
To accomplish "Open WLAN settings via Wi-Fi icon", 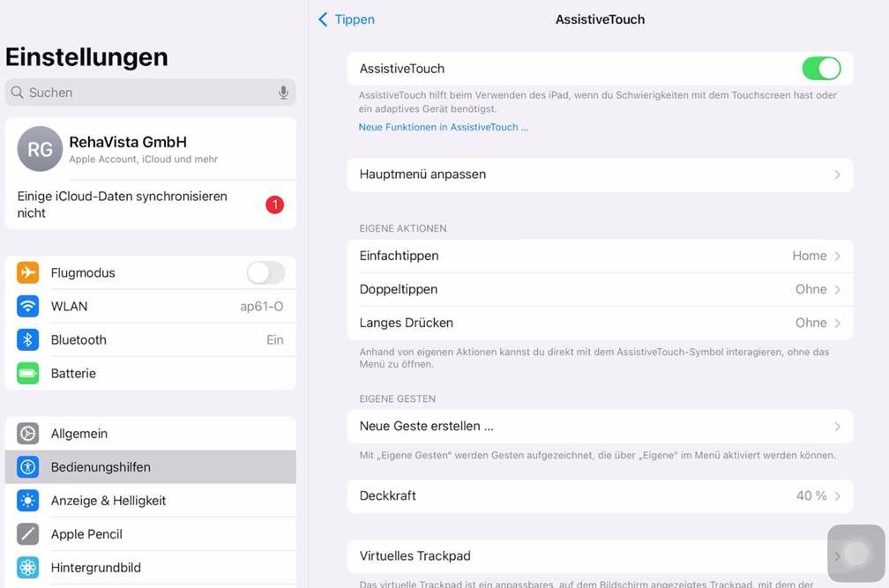I will (x=28, y=306).
